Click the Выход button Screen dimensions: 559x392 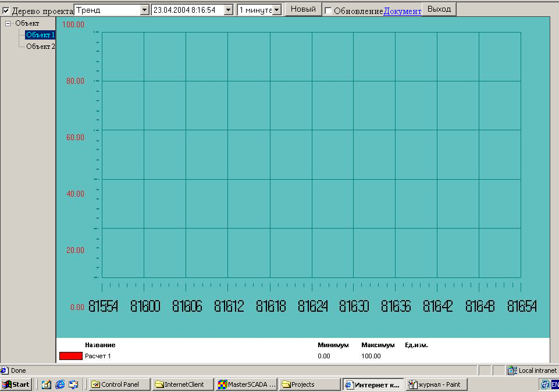[x=439, y=9]
